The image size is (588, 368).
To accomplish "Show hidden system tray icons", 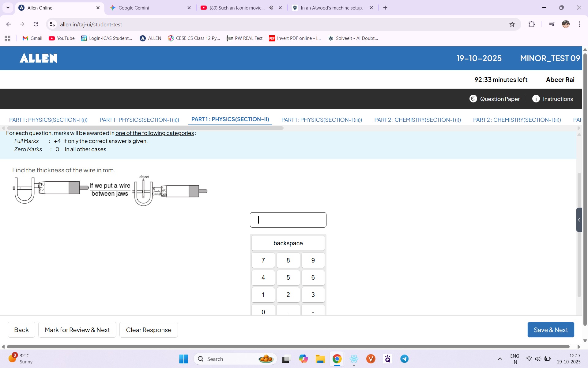I will click(x=500, y=359).
